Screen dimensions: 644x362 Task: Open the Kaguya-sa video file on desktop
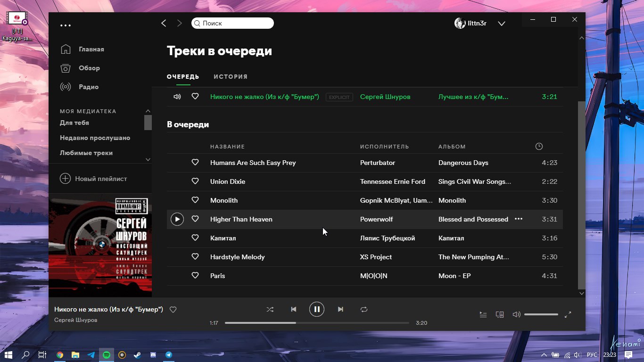click(18, 26)
